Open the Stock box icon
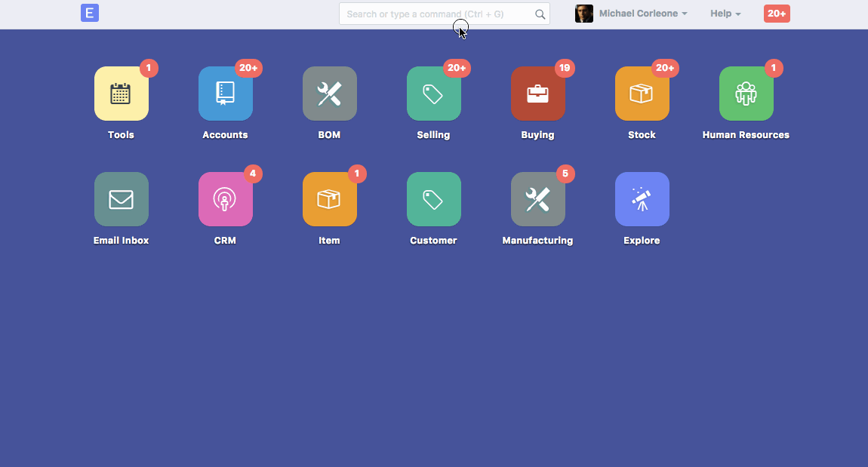Screen dimensions: 868x467 pos(642,94)
